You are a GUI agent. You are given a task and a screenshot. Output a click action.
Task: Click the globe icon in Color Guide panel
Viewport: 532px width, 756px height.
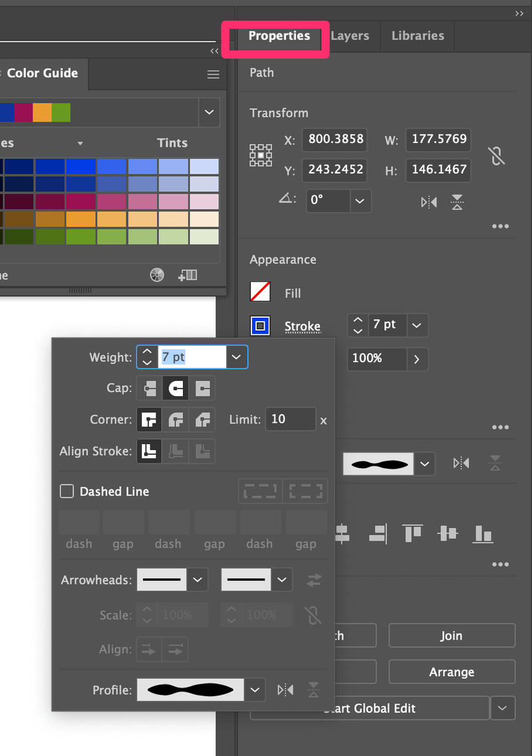156,275
